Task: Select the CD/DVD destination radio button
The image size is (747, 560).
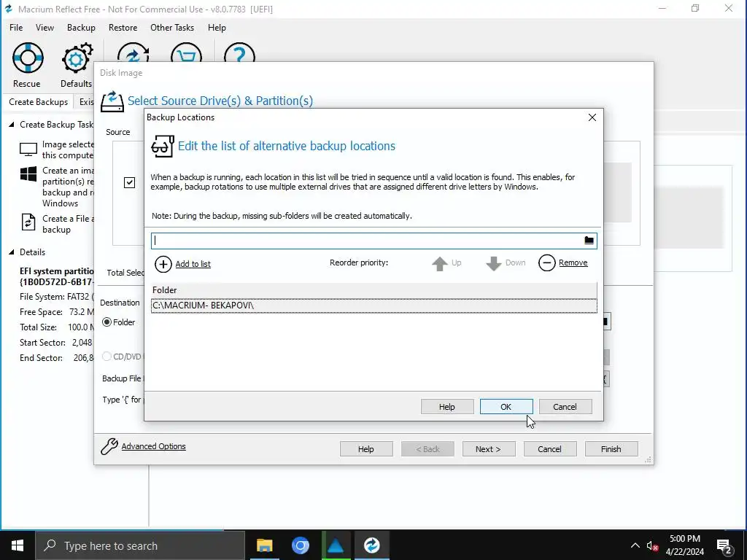Action: click(x=107, y=356)
